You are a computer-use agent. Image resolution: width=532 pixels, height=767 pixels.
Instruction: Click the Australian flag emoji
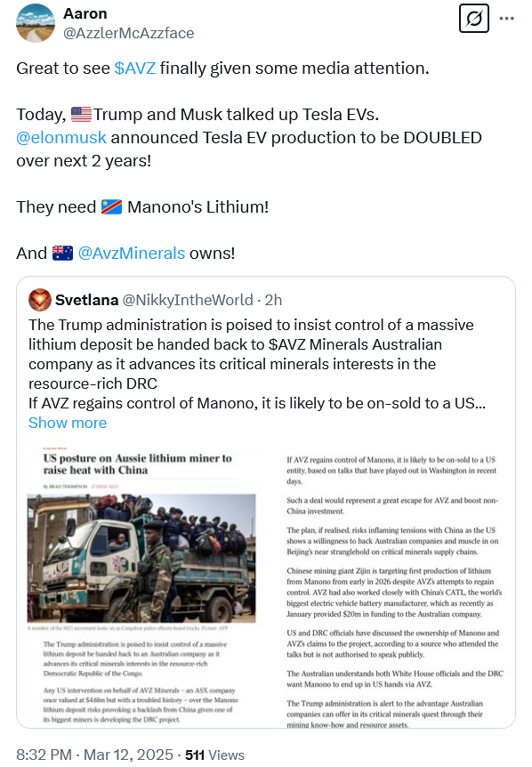62,254
